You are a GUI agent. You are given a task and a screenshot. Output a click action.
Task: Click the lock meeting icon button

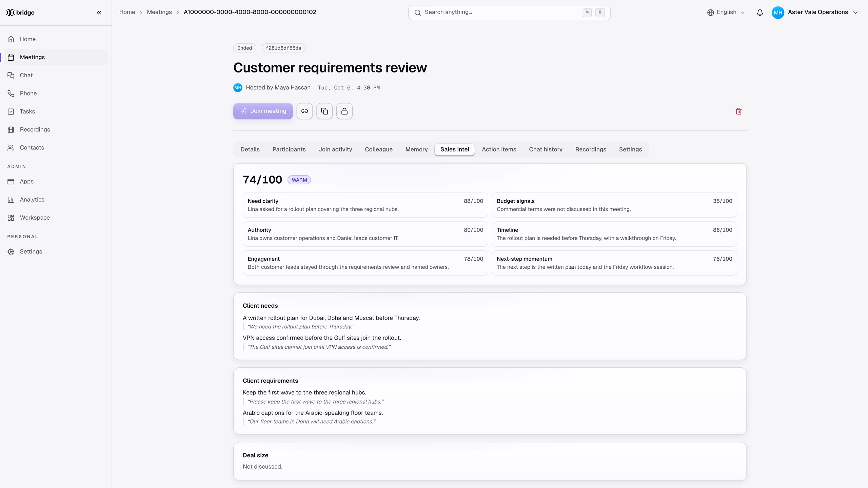click(344, 111)
